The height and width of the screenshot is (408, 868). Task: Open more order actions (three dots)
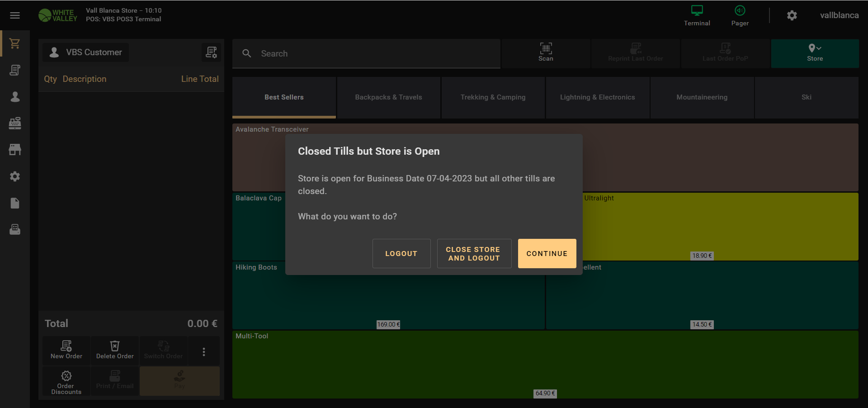click(204, 351)
